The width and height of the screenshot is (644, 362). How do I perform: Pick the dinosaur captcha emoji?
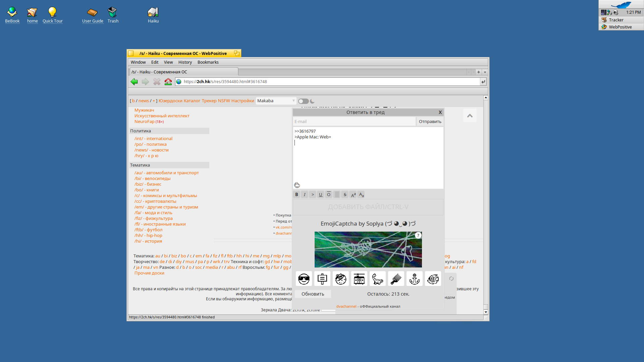[377, 279]
